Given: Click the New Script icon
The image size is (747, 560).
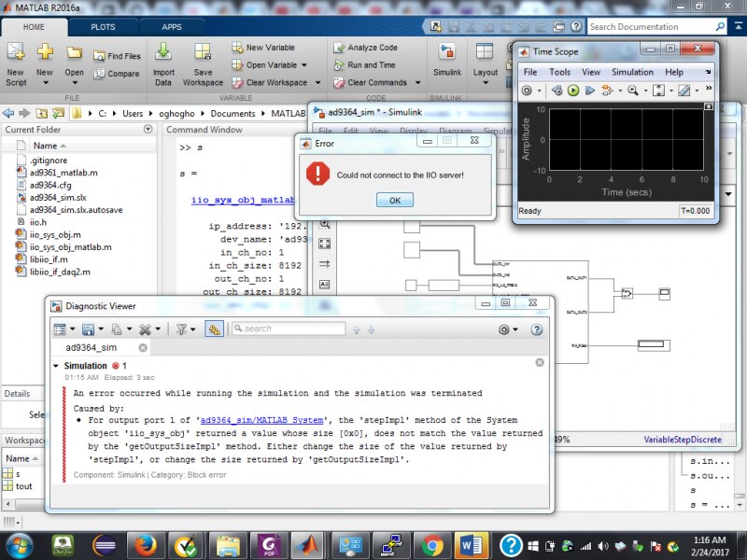Looking at the screenshot, I should (x=16, y=52).
